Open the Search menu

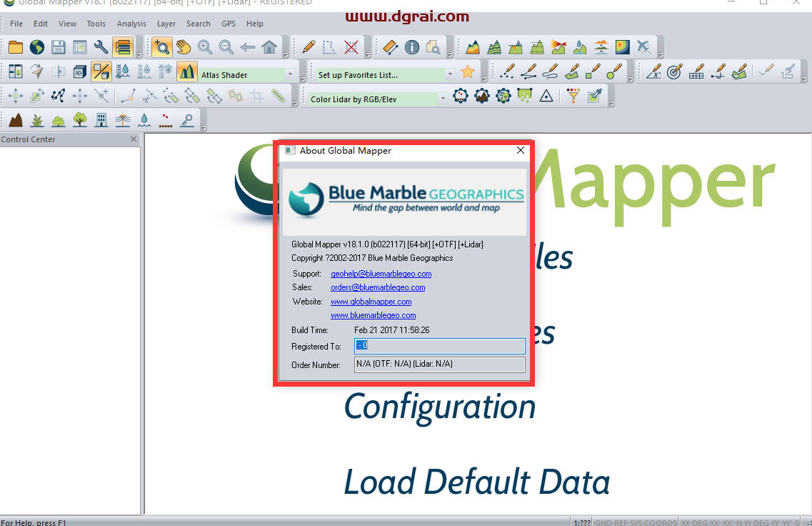point(199,24)
